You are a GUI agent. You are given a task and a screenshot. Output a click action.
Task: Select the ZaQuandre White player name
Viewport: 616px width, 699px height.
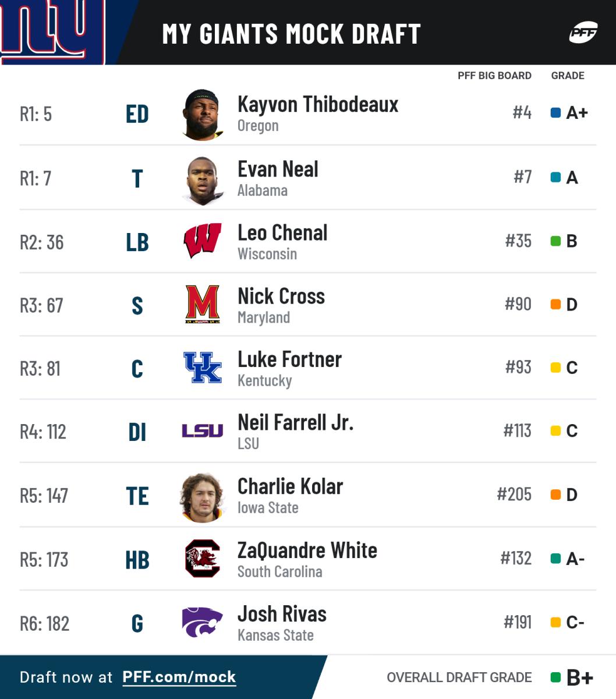307,550
